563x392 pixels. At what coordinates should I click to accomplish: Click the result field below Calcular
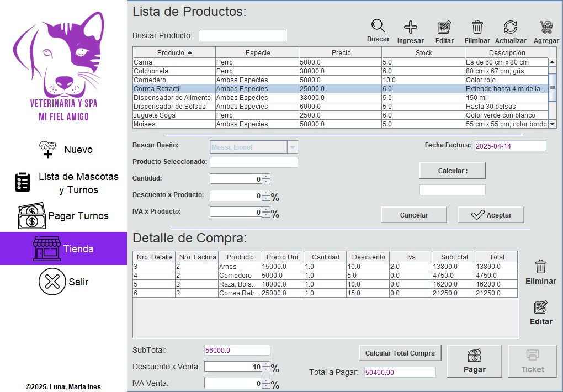[453, 190]
